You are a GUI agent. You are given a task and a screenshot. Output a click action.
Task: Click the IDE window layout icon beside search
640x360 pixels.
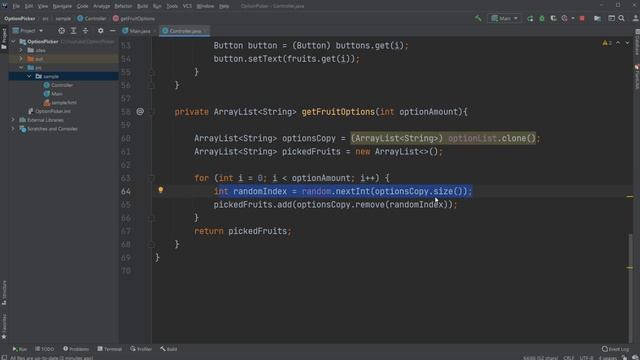coord(611,18)
